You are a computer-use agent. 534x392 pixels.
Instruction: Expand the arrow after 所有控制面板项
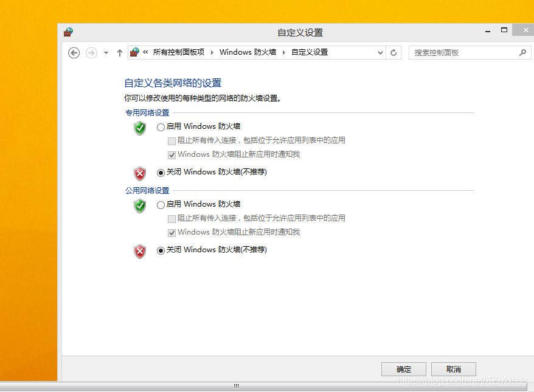pos(212,52)
